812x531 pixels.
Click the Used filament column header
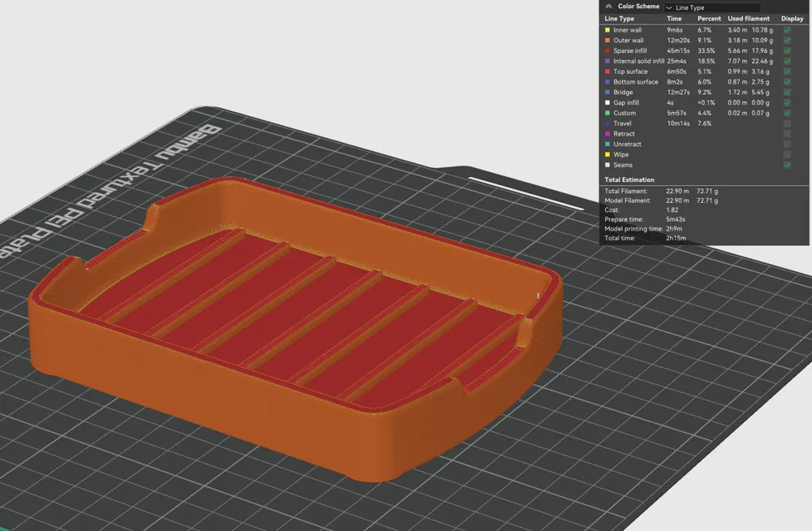[x=749, y=19]
